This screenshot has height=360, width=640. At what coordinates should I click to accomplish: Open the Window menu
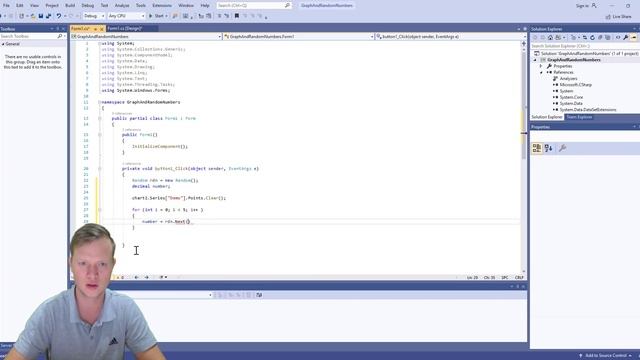186,5
